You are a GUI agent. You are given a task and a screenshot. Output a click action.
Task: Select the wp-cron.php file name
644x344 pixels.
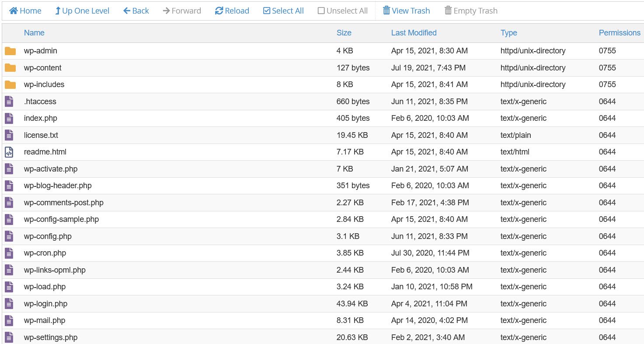[45, 253]
